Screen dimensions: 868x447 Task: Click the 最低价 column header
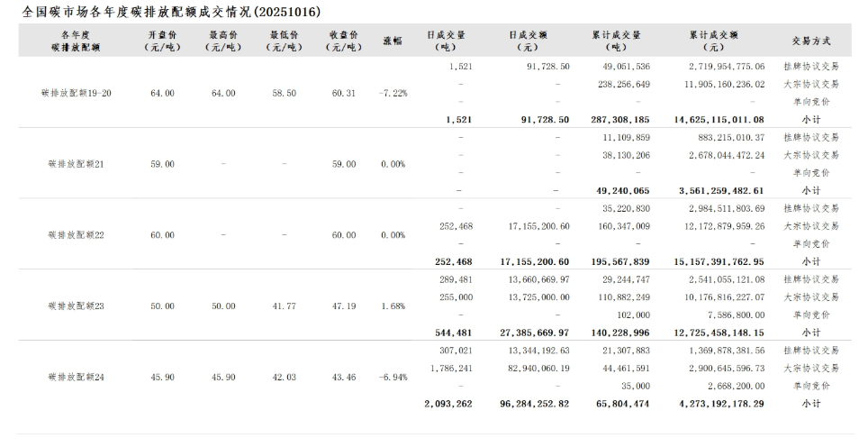click(x=285, y=41)
